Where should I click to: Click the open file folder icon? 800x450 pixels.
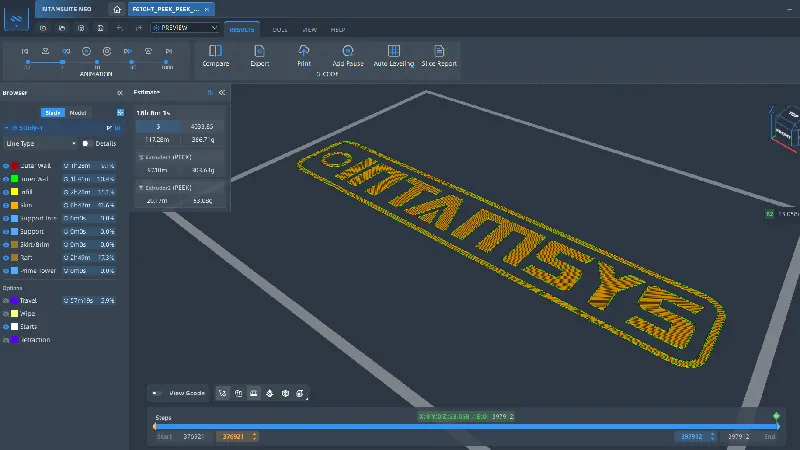pyautogui.click(x=62, y=28)
